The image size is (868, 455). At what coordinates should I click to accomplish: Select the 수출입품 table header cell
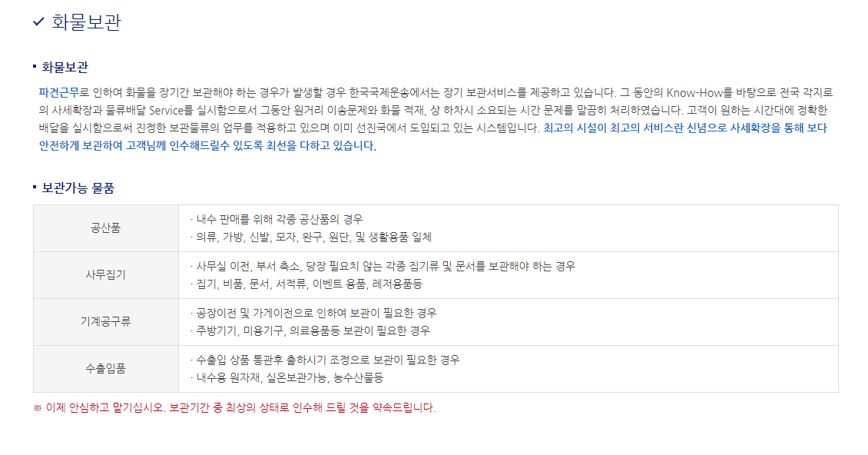click(x=106, y=369)
